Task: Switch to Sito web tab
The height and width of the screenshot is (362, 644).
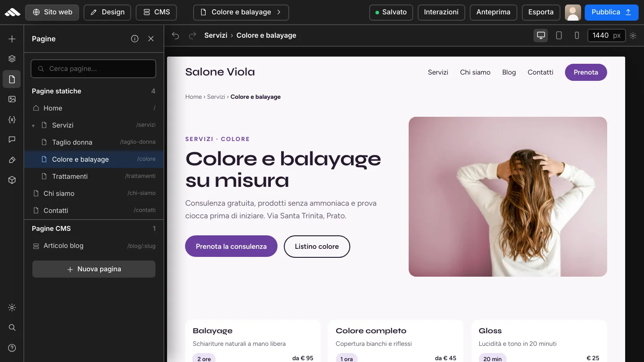Action: pyautogui.click(x=52, y=12)
